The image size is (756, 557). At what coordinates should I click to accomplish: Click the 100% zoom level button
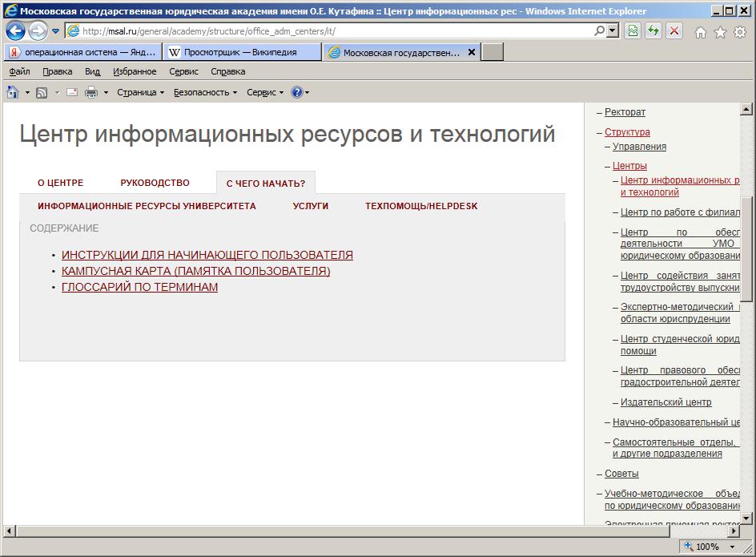702,547
